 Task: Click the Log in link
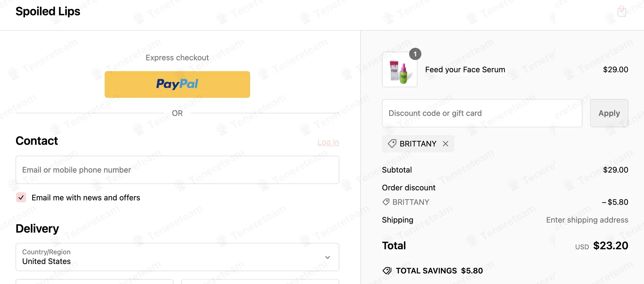[328, 142]
